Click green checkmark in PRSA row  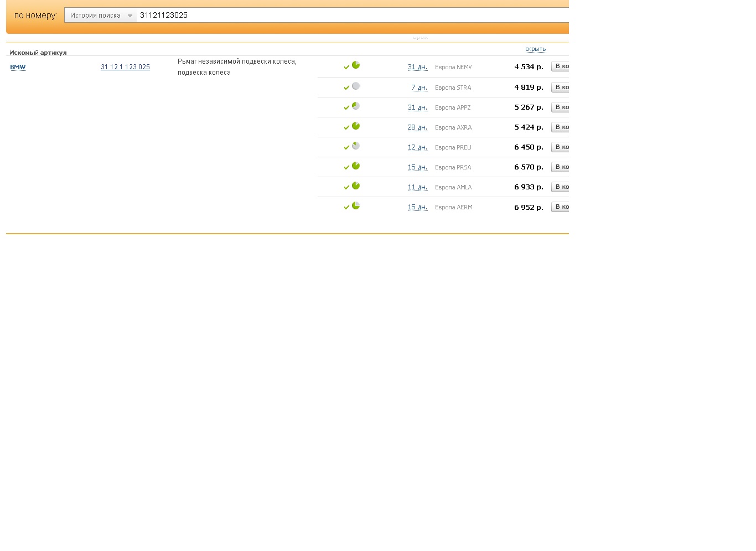[x=347, y=167]
